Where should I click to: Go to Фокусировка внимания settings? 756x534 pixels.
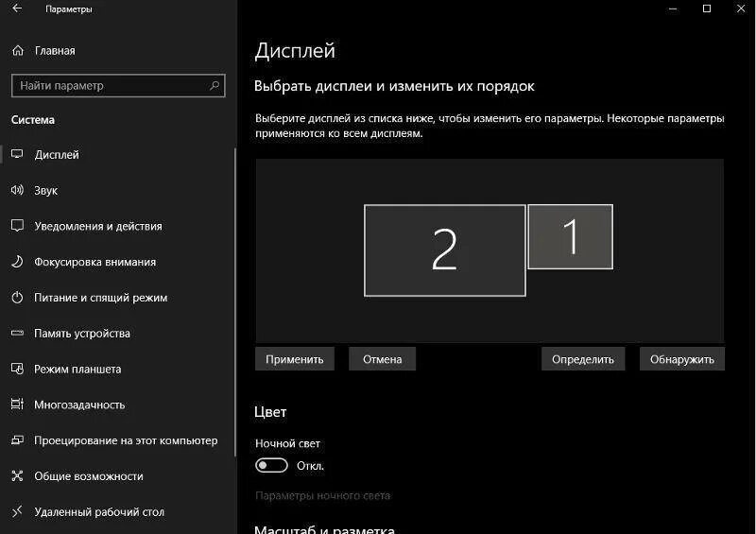click(95, 262)
